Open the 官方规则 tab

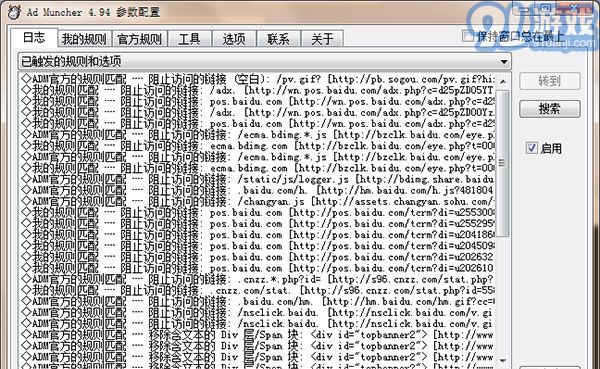click(x=139, y=39)
